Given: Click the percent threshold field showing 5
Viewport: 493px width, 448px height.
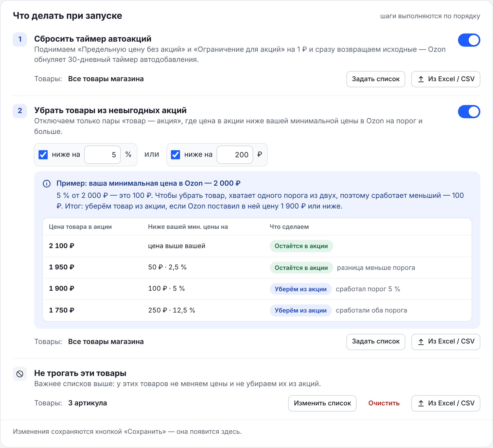Looking at the screenshot, I should point(102,155).
